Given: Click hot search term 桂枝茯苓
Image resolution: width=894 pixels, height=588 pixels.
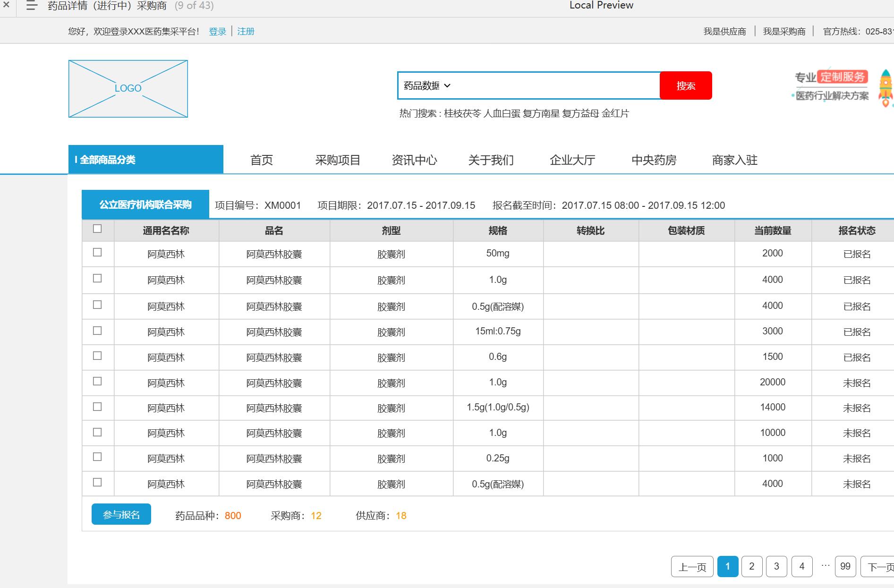Looking at the screenshot, I should coord(462,113).
